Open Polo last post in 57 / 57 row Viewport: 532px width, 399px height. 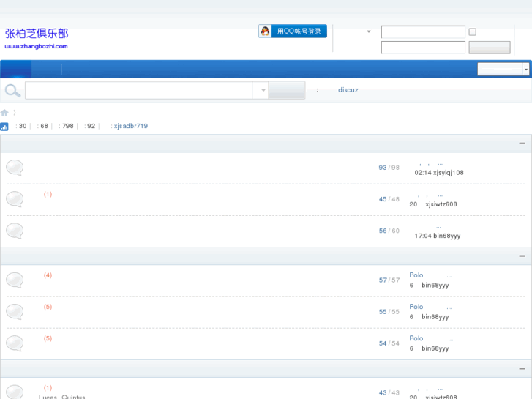coord(430,275)
